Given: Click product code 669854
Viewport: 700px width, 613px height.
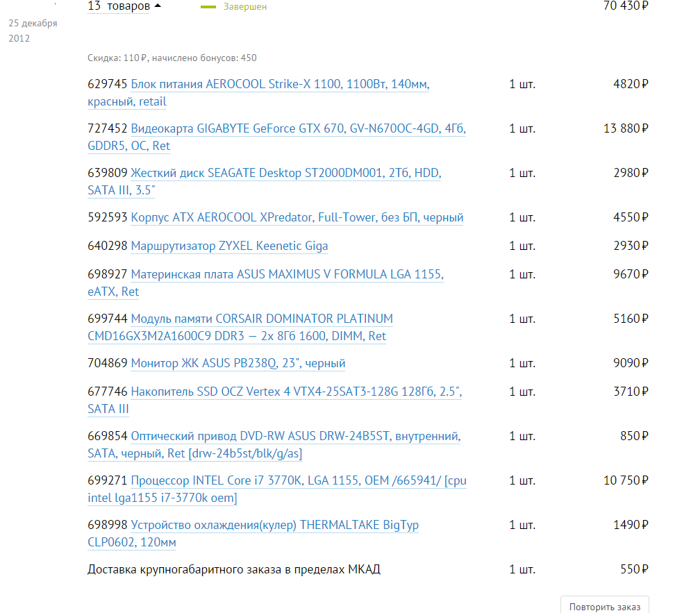Looking at the screenshot, I should pos(108,437).
